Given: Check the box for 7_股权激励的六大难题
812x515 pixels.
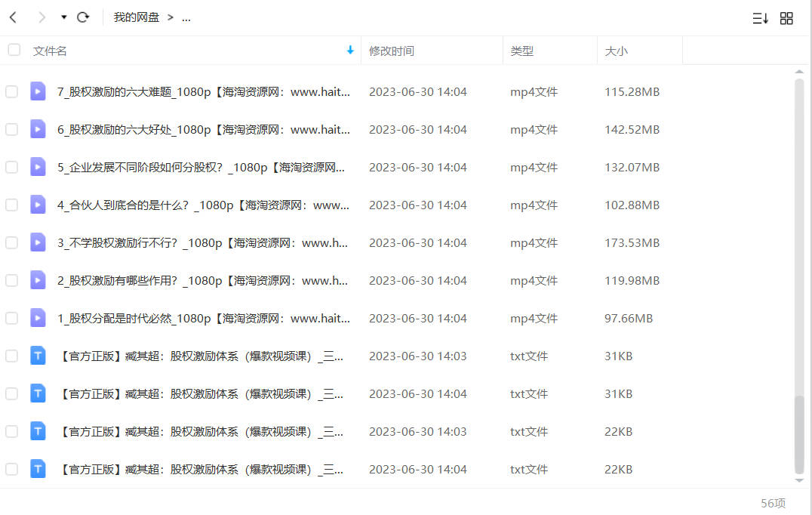Looking at the screenshot, I should click(x=11, y=91).
